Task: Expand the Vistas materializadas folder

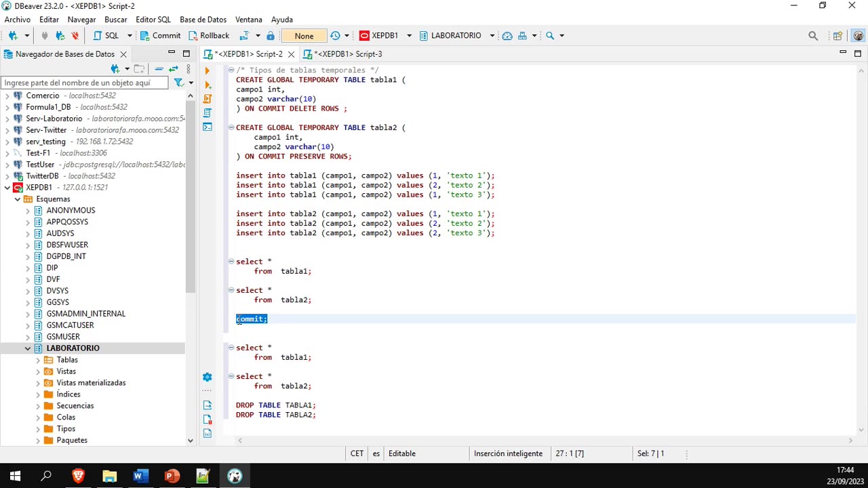Action: click(38, 383)
